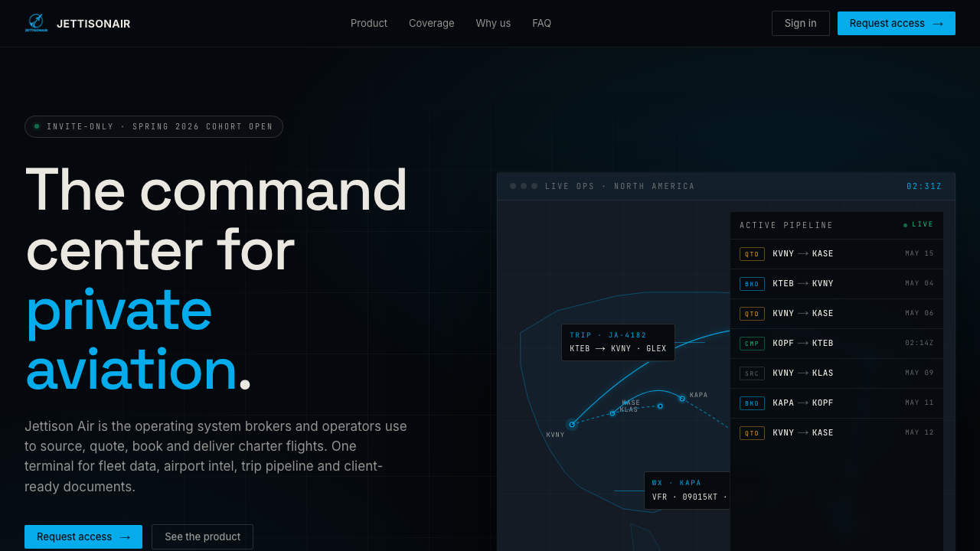The image size is (980, 551).
Task: Click the WX · KAPA weather tooltip
Action: pyautogui.click(x=687, y=491)
